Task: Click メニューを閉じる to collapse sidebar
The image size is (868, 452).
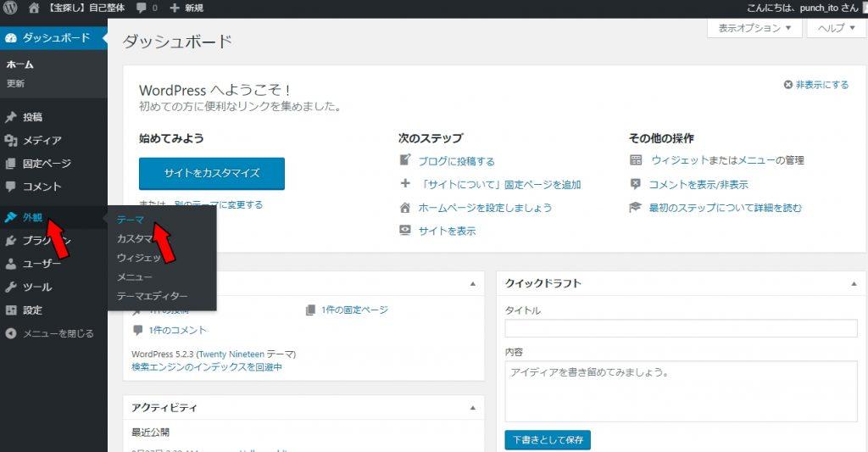Action: (58, 333)
